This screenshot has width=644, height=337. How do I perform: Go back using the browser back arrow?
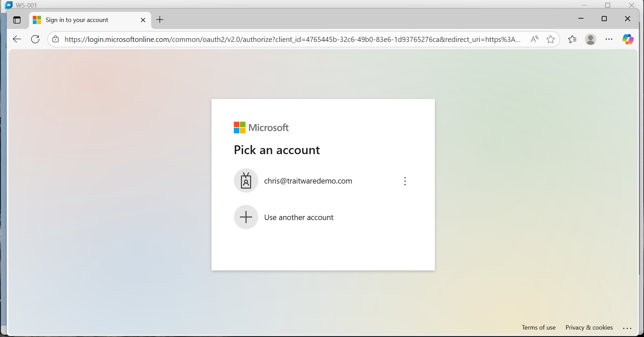17,39
